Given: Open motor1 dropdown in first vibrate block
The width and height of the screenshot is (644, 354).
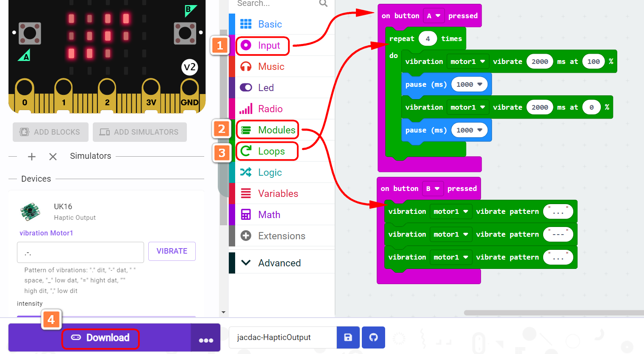Looking at the screenshot, I should point(467,62).
